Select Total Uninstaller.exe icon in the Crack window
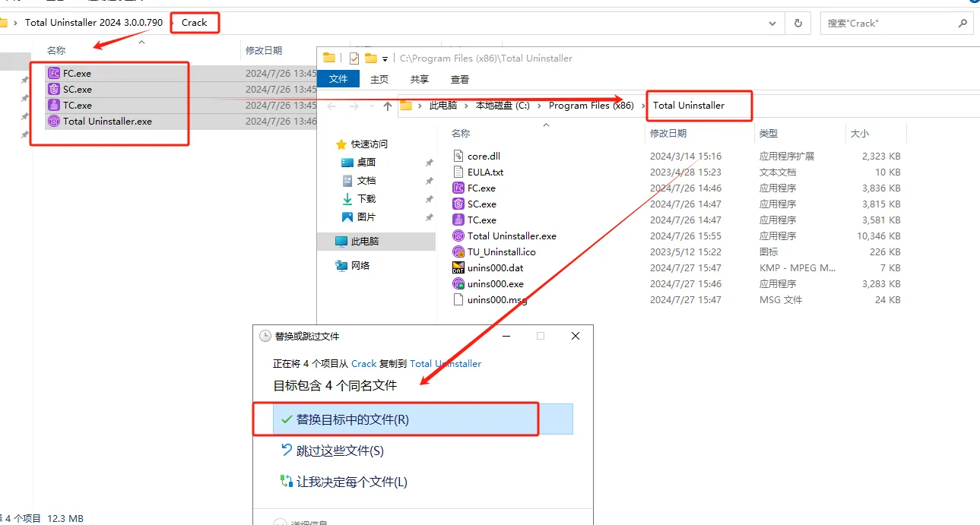980x525 pixels. (x=53, y=122)
